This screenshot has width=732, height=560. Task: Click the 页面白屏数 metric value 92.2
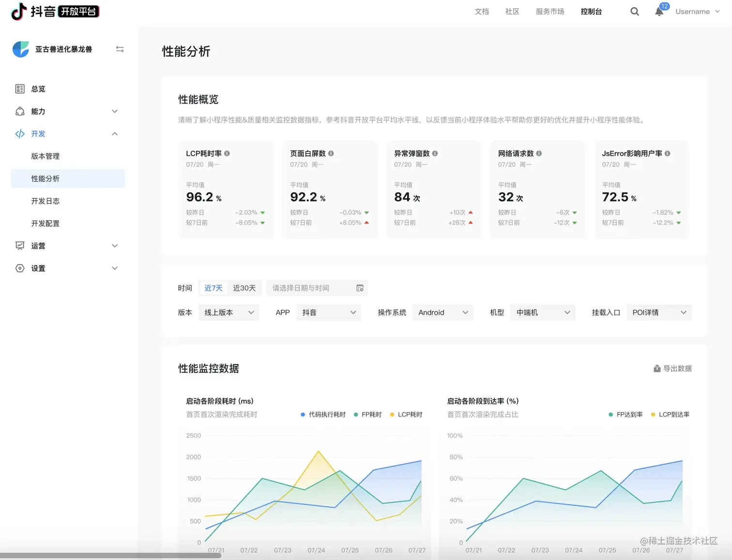pos(304,197)
